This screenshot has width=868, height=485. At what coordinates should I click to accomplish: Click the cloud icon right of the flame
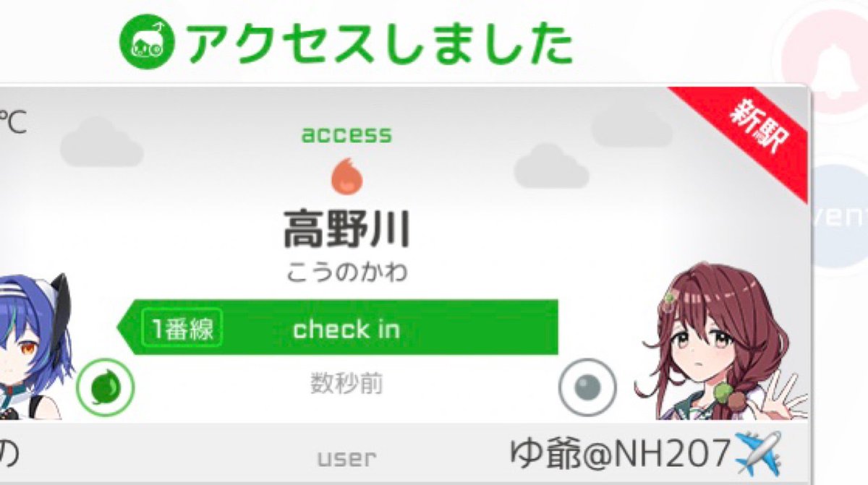551,166
